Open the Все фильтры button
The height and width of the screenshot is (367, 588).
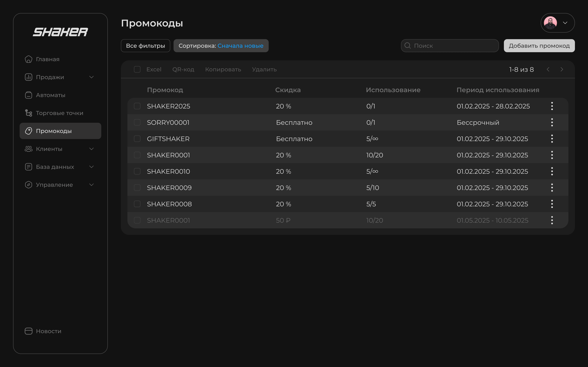145,46
